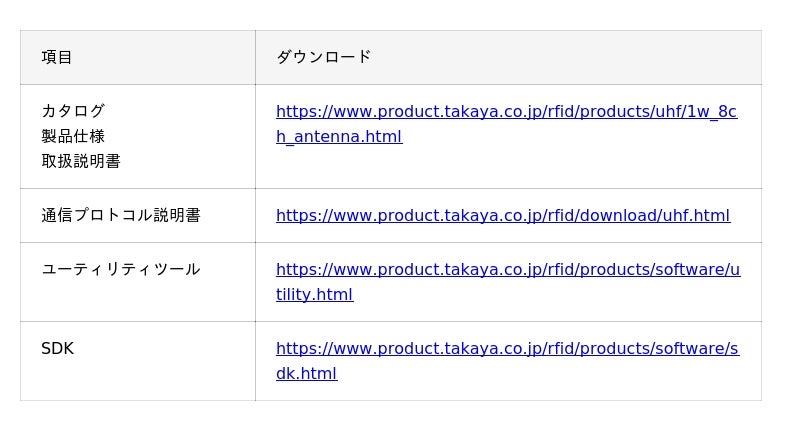Viewport: 800px width, 431px height.
Task: Click the 製品仕様 label
Action: 73,136
